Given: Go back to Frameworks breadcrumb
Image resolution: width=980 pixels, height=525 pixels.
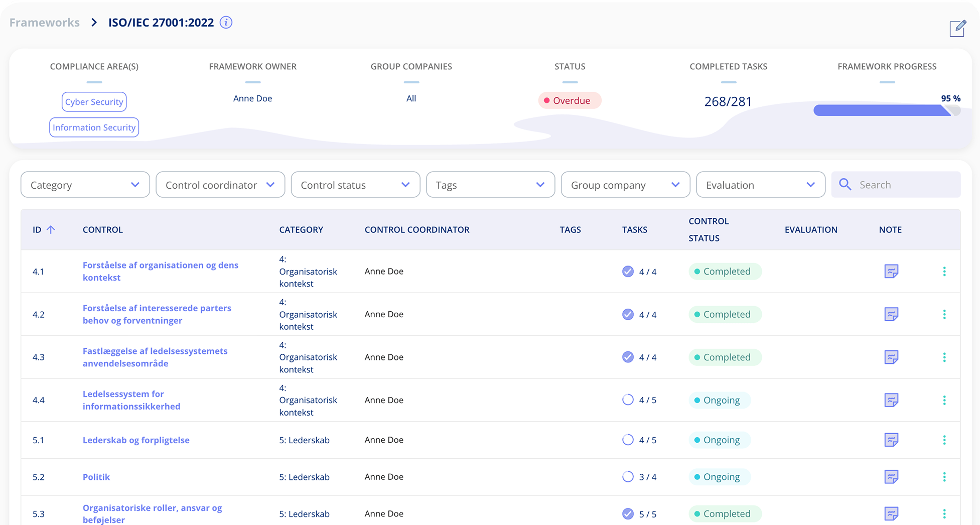Looking at the screenshot, I should (45, 23).
